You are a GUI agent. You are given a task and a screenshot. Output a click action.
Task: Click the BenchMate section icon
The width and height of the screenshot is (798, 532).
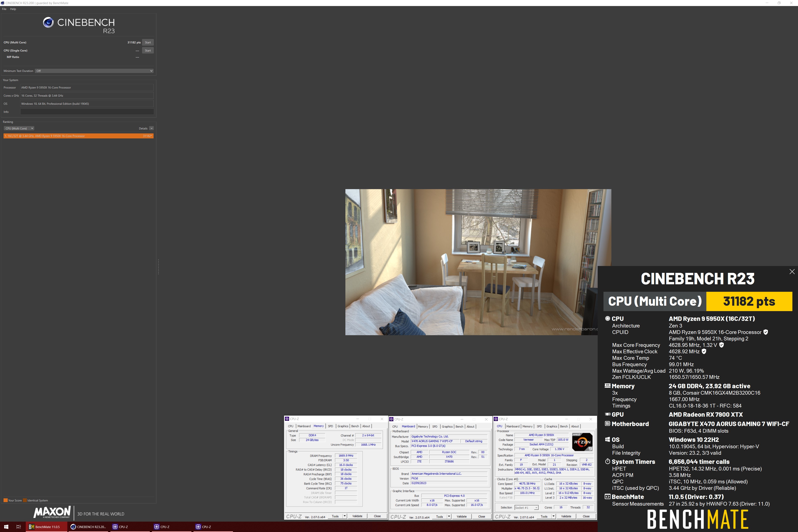[x=607, y=497]
